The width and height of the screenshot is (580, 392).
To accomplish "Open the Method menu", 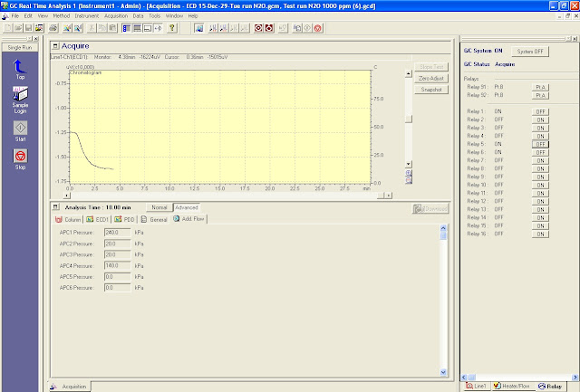I will [x=61, y=16].
